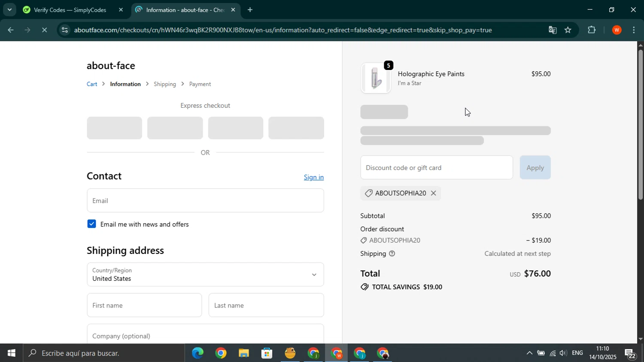The image size is (644, 362).
Task: Open site information icon in address bar
Action: click(x=64, y=30)
